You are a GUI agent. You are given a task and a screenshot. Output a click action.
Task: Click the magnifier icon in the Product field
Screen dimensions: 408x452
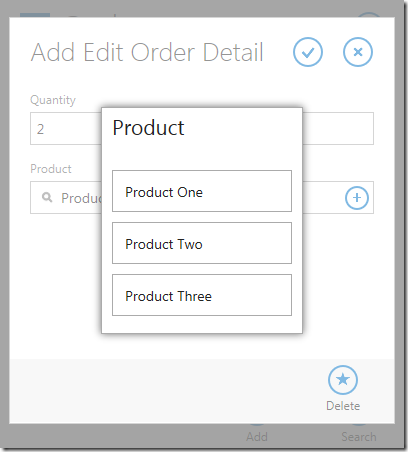pyautogui.click(x=47, y=197)
